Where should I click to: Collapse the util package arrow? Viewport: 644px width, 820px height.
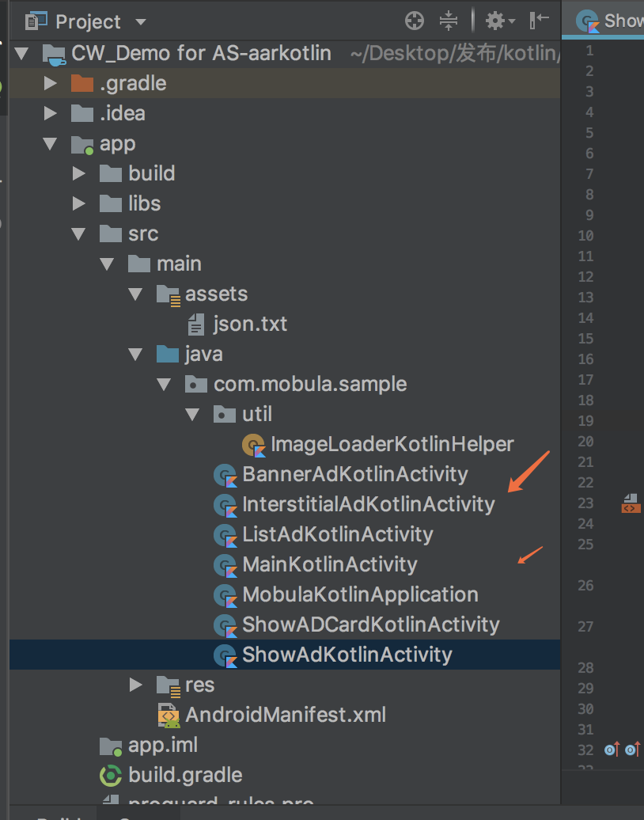pyautogui.click(x=192, y=414)
